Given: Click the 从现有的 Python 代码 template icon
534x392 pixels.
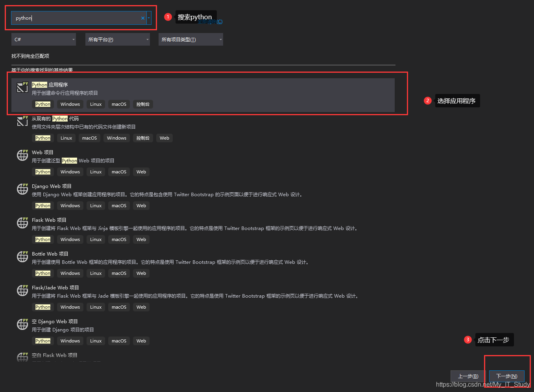Looking at the screenshot, I should coord(22,121).
